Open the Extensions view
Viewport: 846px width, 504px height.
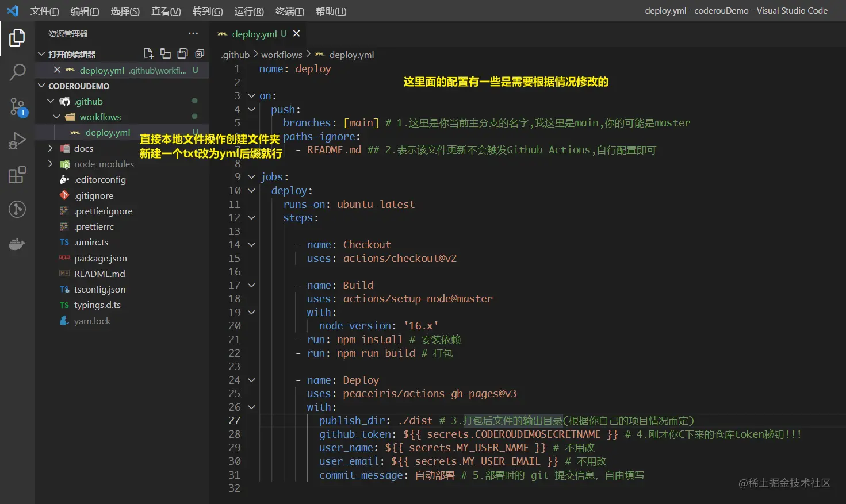click(x=17, y=175)
